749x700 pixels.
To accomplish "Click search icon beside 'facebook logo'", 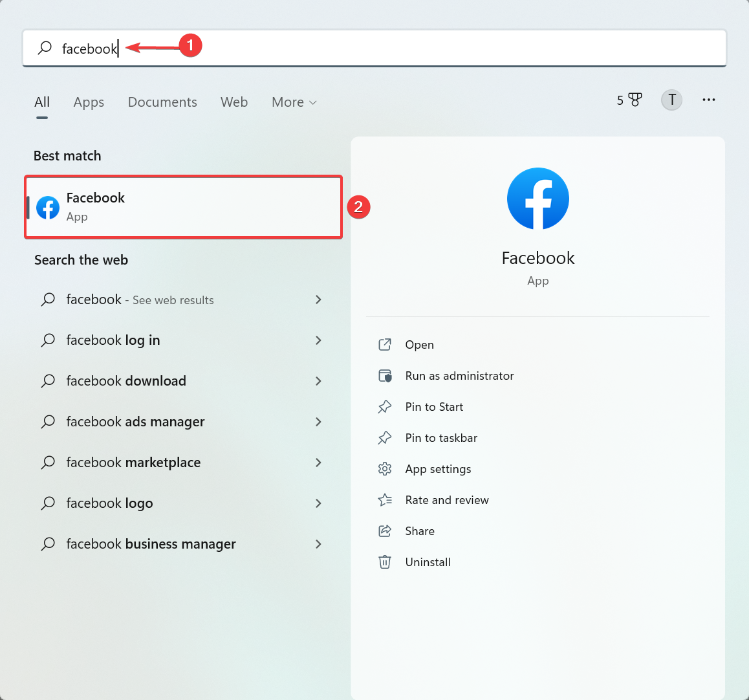I will pyautogui.click(x=48, y=503).
